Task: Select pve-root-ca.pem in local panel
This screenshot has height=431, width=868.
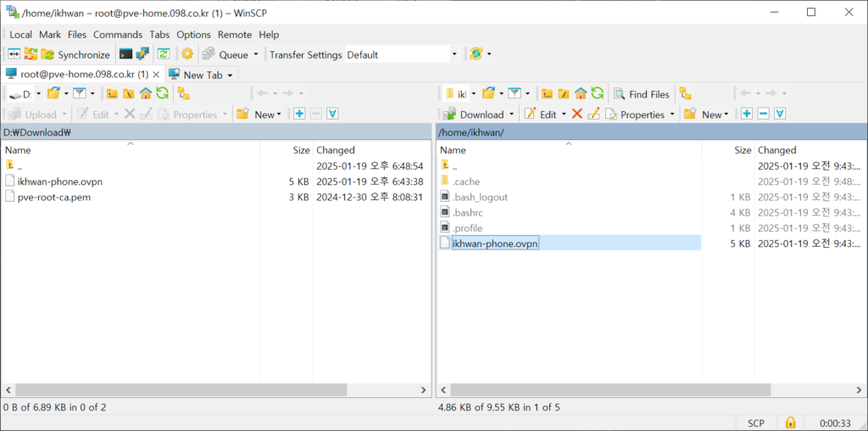Action: click(x=53, y=196)
